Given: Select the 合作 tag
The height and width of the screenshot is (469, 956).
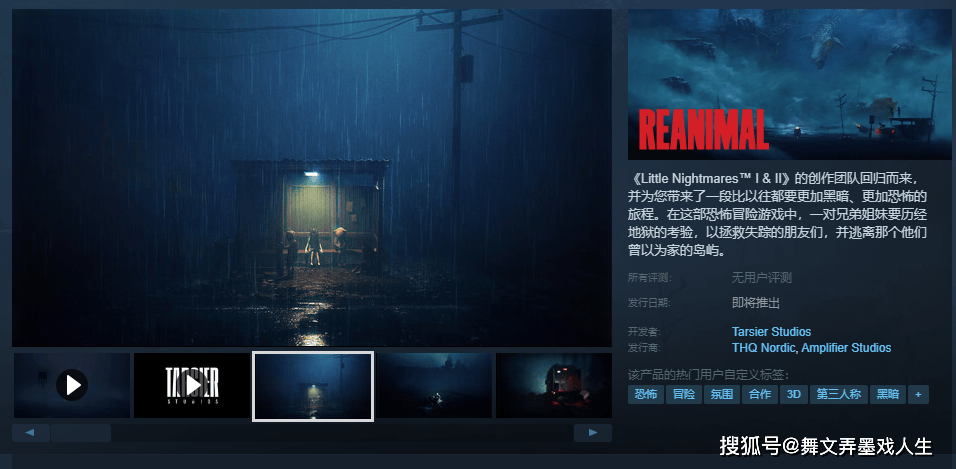Looking at the screenshot, I should [x=759, y=394].
